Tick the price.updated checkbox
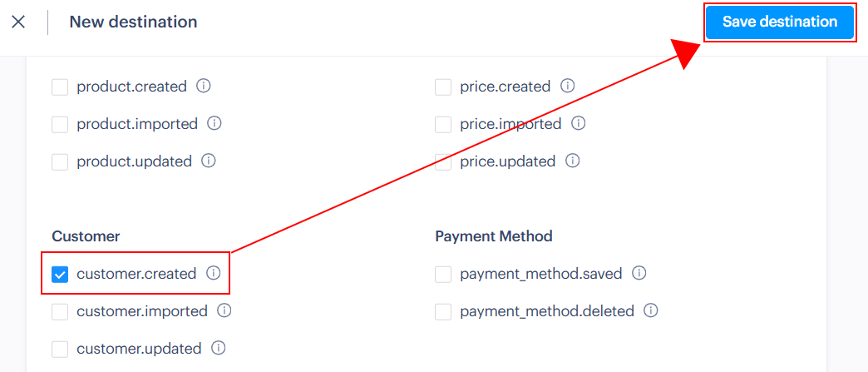 tap(443, 161)
